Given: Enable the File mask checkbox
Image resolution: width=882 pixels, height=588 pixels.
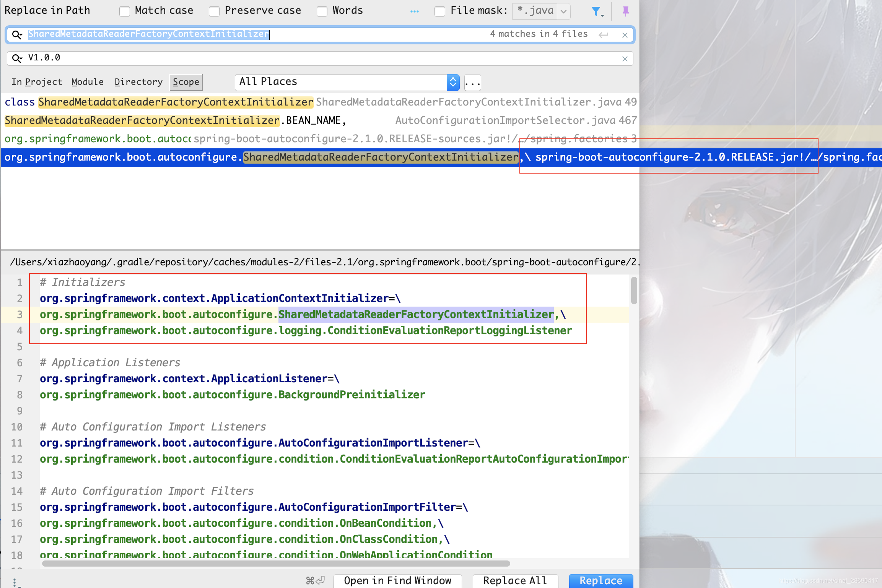Looking at the screenshot, I should click(440, 11).
